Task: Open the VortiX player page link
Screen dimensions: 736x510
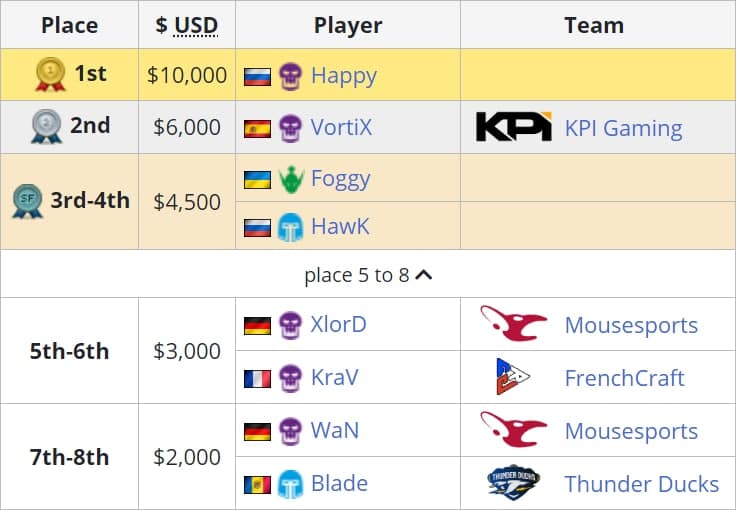Action: 341,128
